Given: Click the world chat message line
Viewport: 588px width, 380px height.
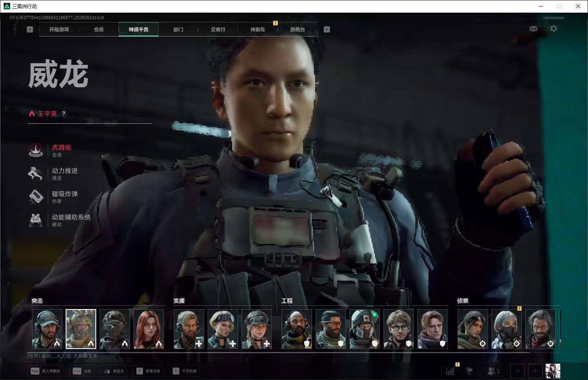Looking at the screenshot, I should [63, 356].
